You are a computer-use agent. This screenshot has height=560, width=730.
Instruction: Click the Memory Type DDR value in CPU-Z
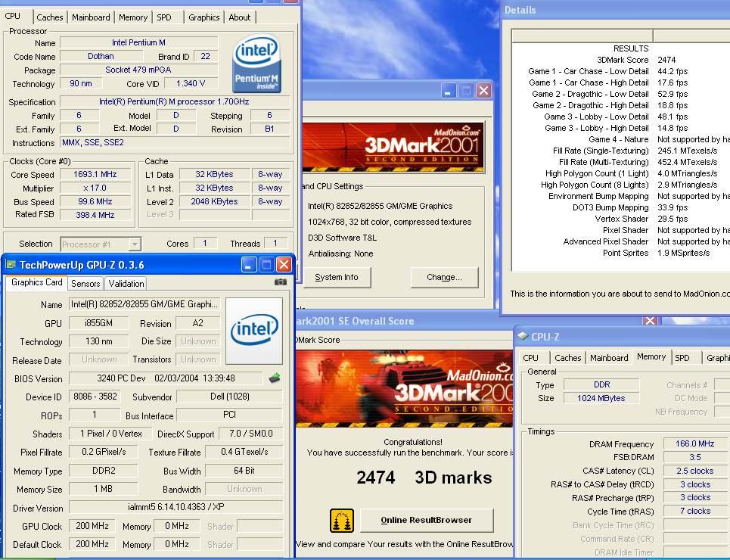pos(601,385)
